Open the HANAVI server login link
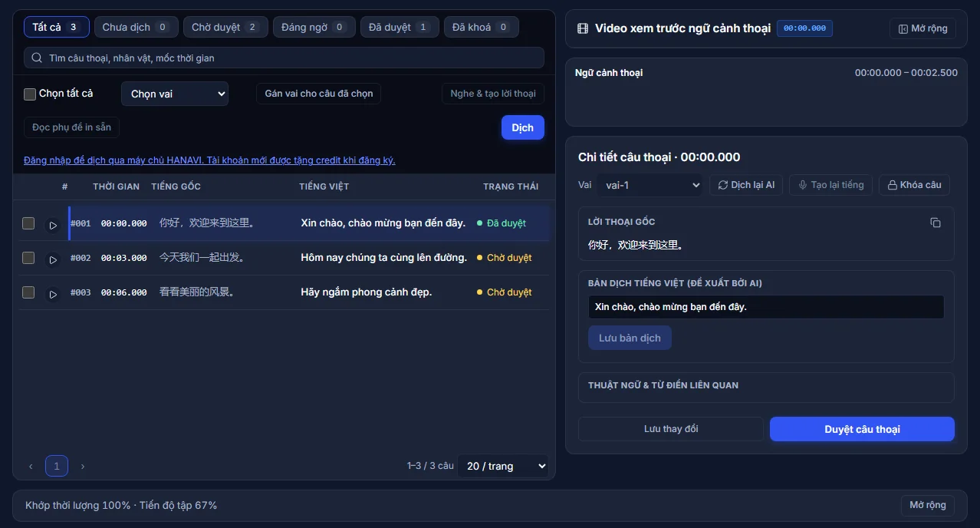 (x=209, y=160)
